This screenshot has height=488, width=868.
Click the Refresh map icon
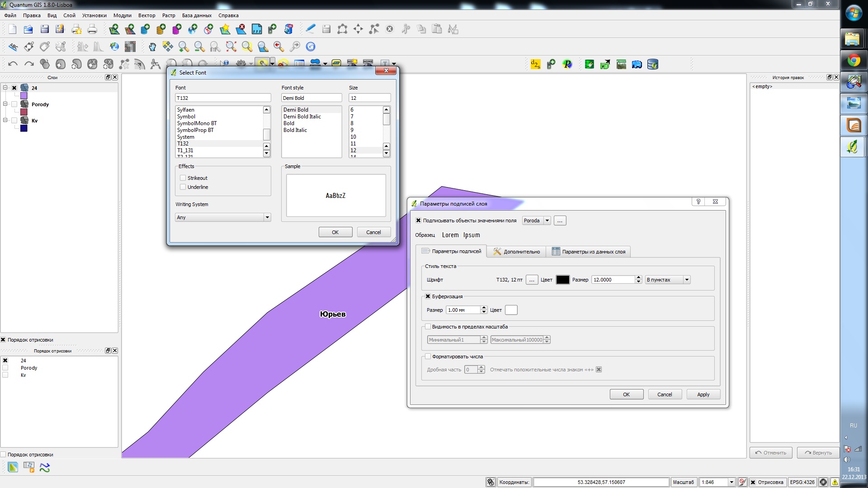[x=310, y=47]
